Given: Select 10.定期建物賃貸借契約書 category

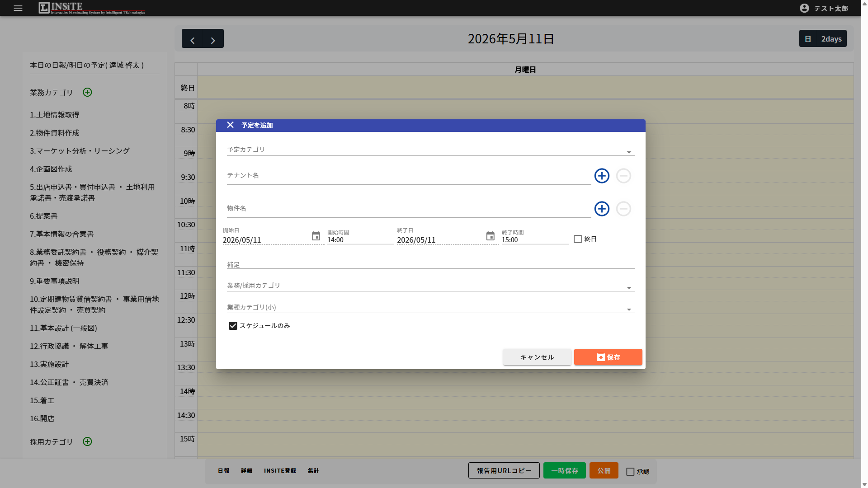Looking at the screenshot, I should (x=94, y=305).
